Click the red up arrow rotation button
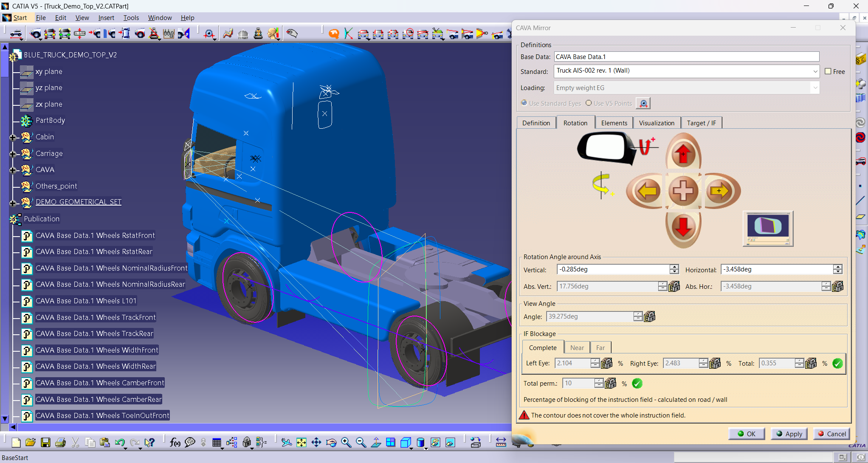This screenshot has width=868, height=463. tap(683, 153)
